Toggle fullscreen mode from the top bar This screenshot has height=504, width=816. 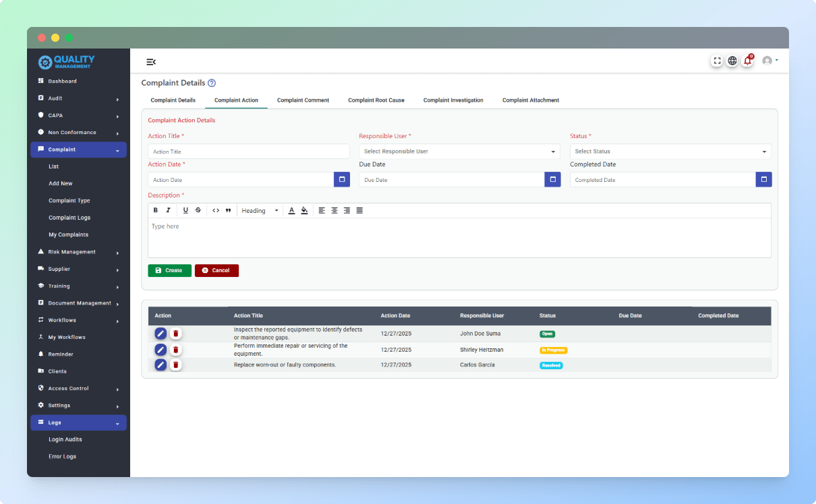717,60
